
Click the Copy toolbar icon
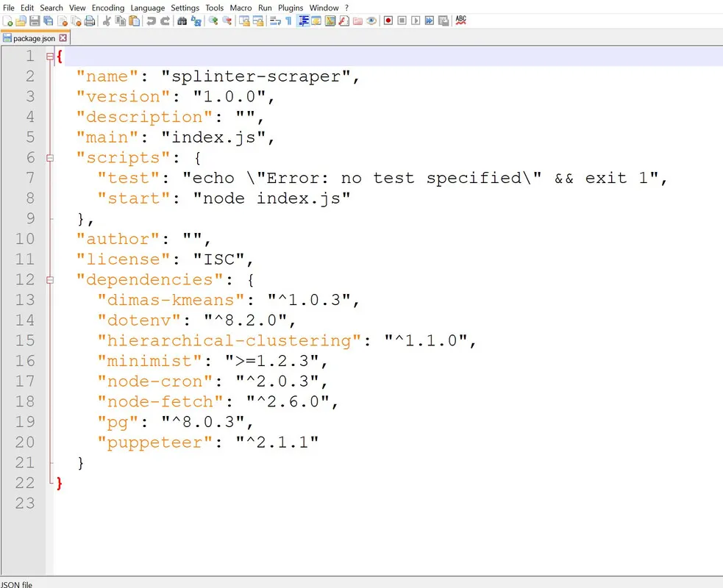(121, 21)
